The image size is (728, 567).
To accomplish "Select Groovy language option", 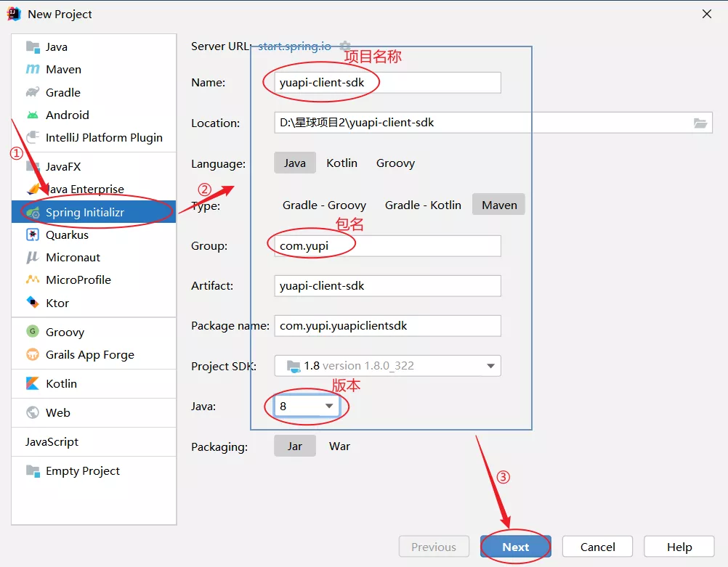I will [395, 163].
